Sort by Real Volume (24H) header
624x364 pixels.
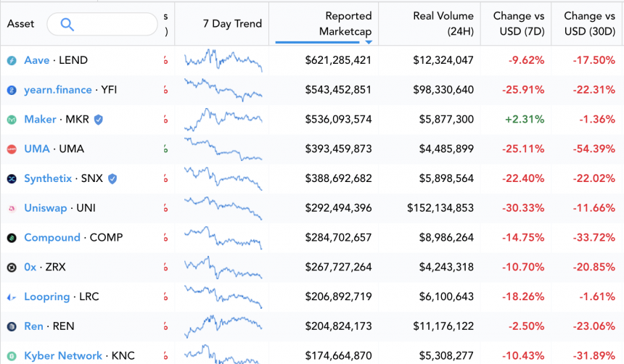tap(430, 23)
